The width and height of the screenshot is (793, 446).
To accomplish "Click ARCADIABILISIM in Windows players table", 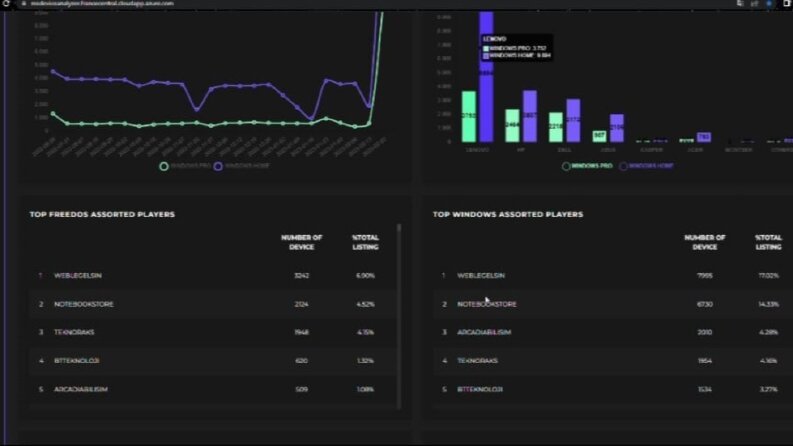I will tap(484, 332).
